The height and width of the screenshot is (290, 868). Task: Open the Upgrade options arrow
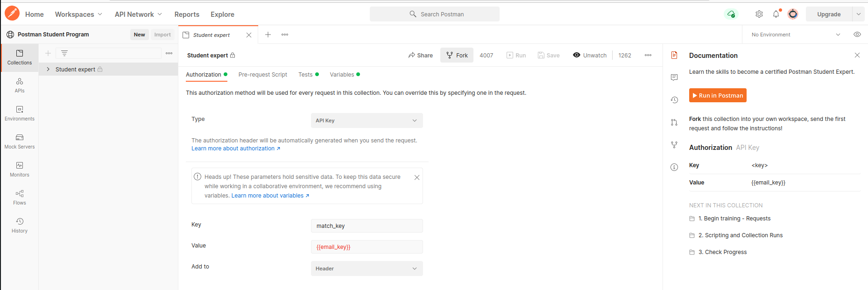[858, 14]
